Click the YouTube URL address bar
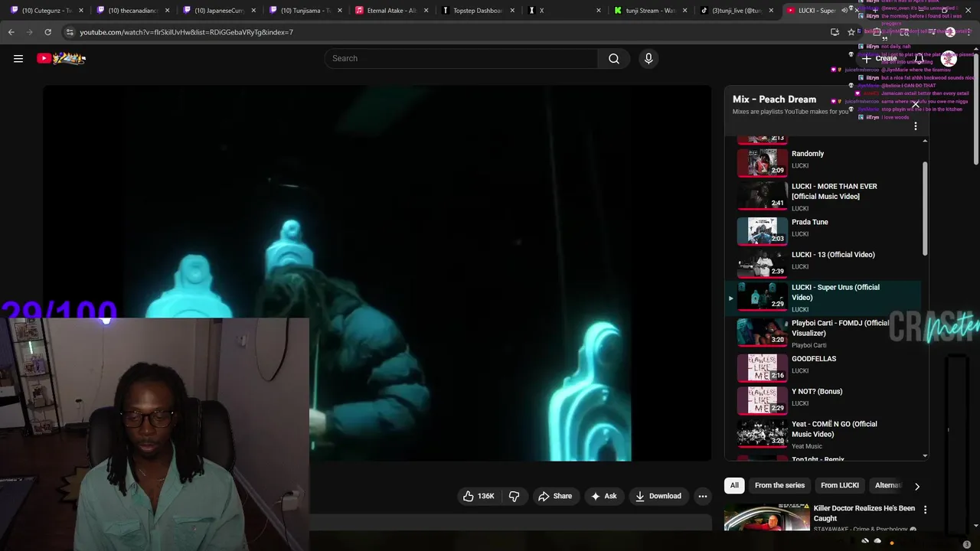The width and height of the screenshot is (980, 551). pyautogui.click(x=444, y=32)
